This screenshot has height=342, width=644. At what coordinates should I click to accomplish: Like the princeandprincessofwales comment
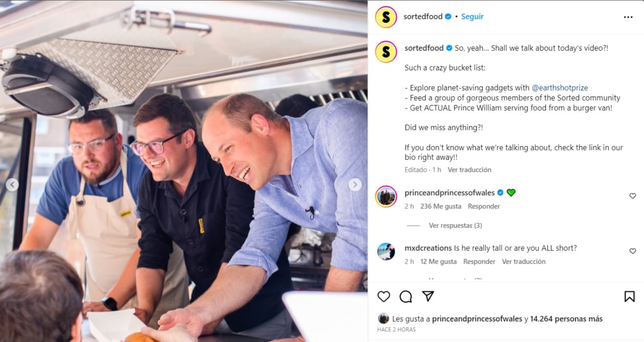(632, 196)
